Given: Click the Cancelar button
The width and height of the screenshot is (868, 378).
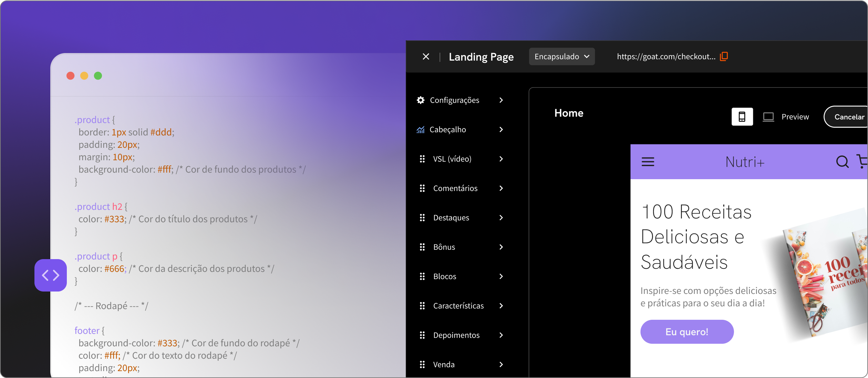Looking at the screenshot, I should pyautogui.click(x=846, y=117).
